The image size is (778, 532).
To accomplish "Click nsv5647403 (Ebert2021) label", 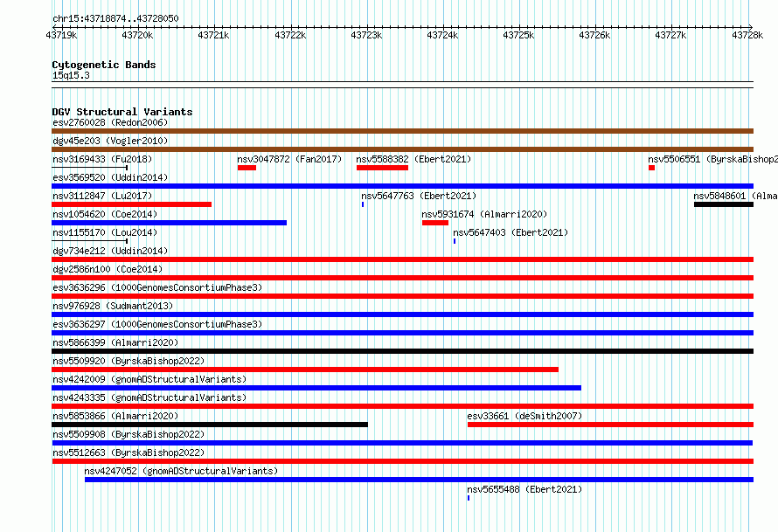I will (511, 232).
